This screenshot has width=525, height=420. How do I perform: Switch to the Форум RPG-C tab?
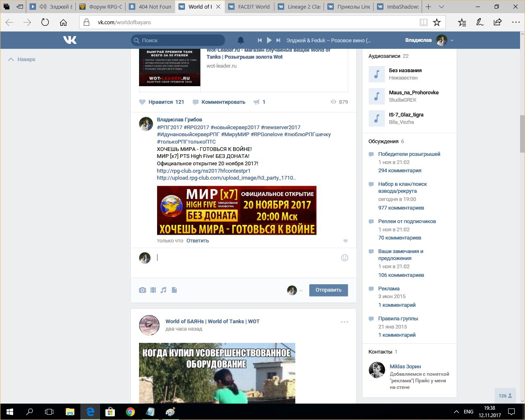coord(100,7)
